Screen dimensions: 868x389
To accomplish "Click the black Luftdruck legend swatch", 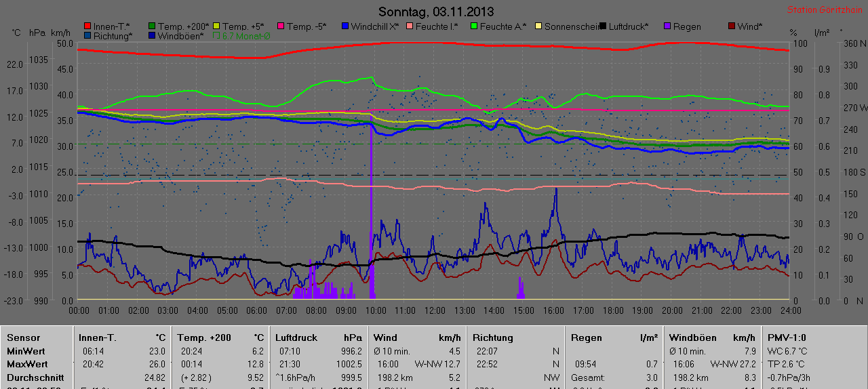I will pyautogui.click(x=603, y=26).
